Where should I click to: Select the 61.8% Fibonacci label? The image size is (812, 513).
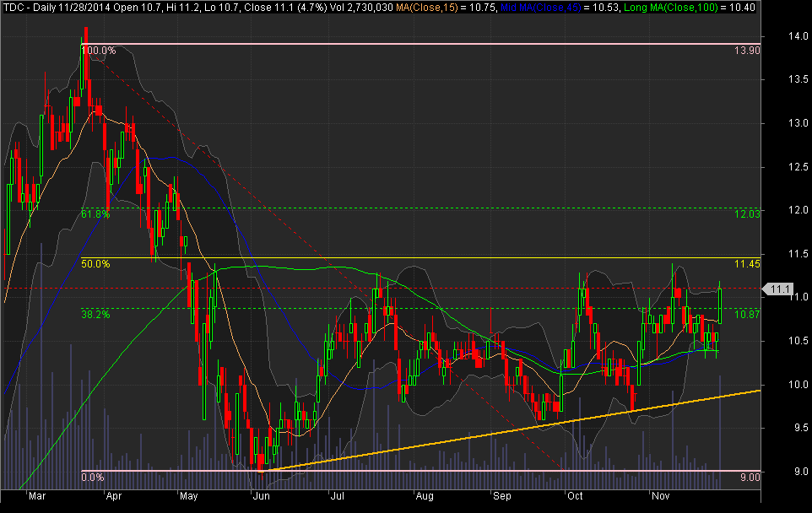96,213
